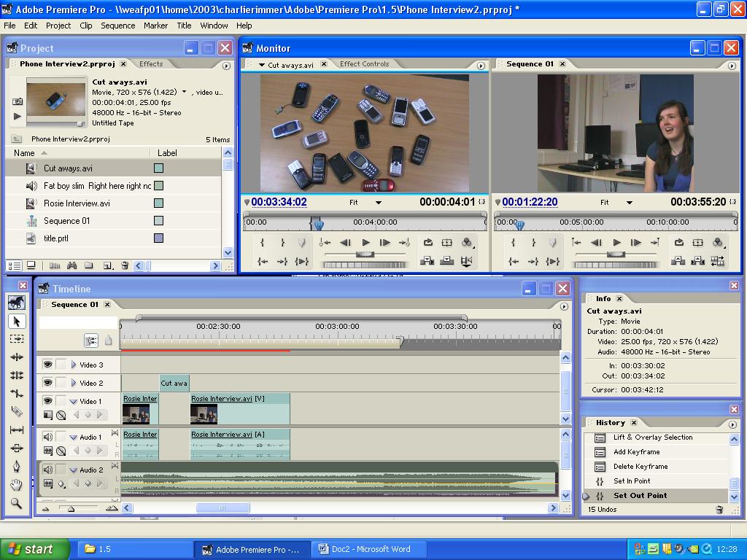The height and width of the screenshot is (560, 747).
Task: Collapse the Audio 1 track
Action: pos(74,437)
